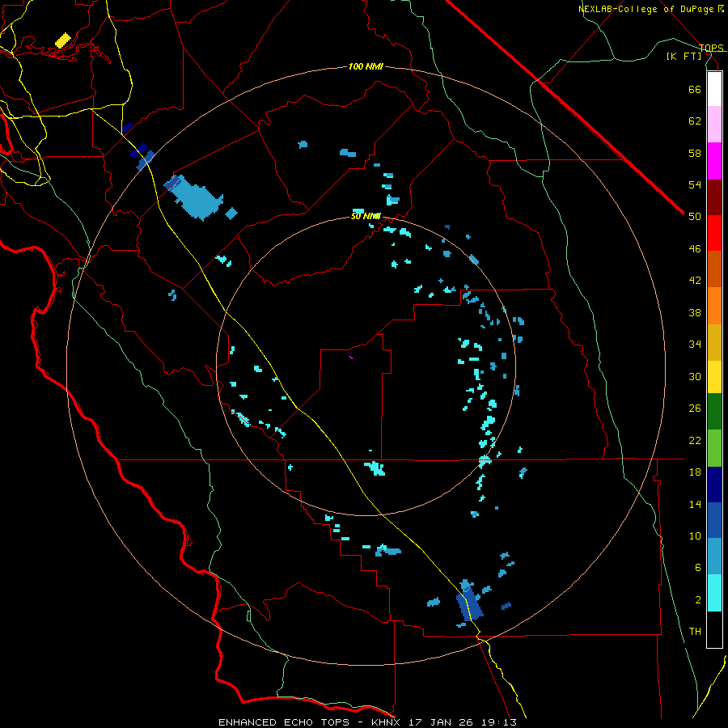Click the 6 value on legend
This screenshot has height=728, width=728.
click(698, 568)
